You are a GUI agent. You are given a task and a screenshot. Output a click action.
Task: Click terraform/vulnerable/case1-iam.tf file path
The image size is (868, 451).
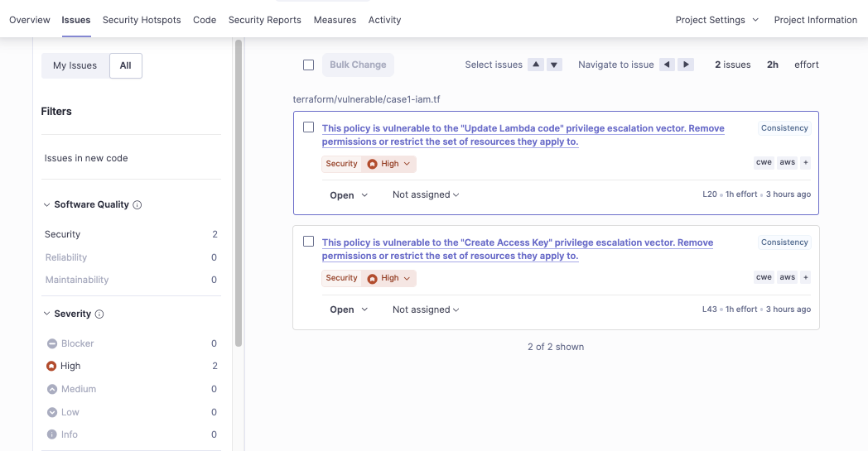tap(366, 99)
